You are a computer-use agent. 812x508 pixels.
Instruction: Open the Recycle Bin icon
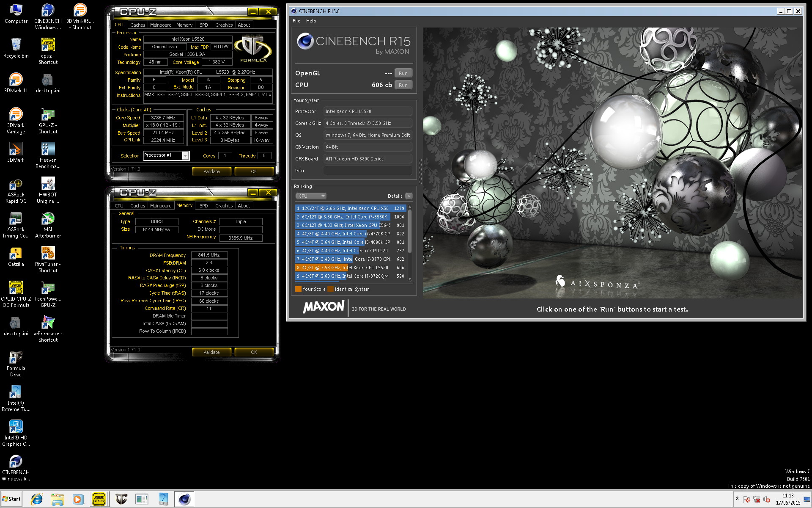coord(16,48)
